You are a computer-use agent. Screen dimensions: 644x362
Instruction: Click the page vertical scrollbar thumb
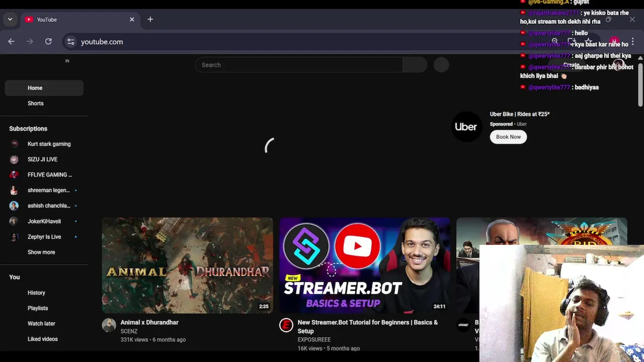[640, 84]
